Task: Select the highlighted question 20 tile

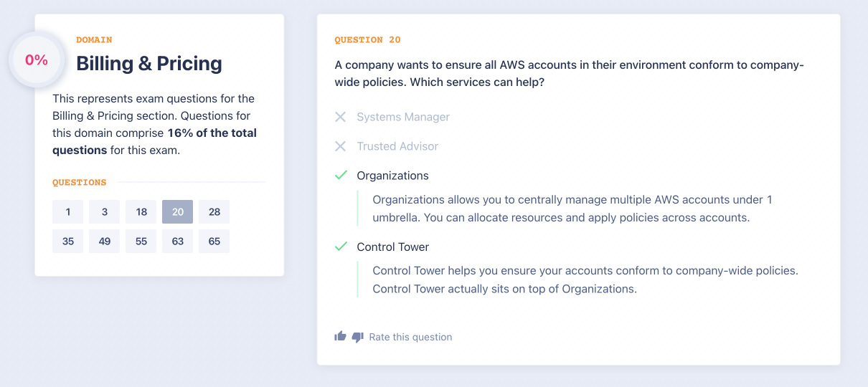Action: pyautogui.click(x=178, y=212)
